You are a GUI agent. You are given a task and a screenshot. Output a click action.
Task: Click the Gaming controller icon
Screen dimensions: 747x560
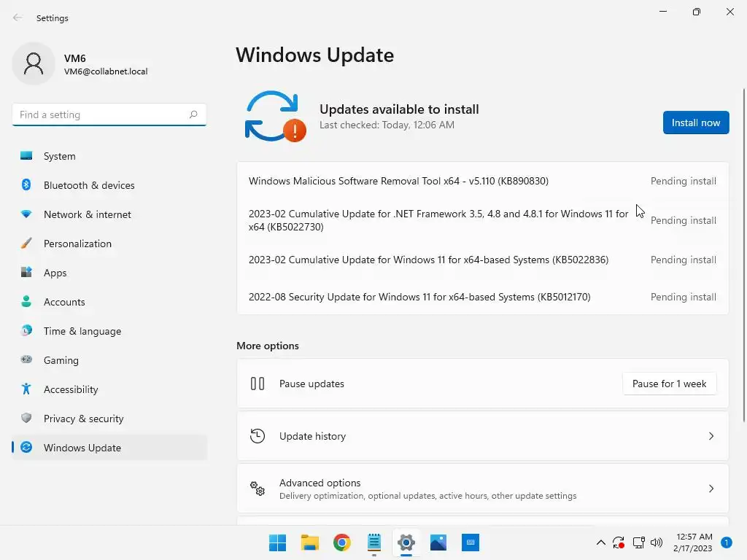26,359
